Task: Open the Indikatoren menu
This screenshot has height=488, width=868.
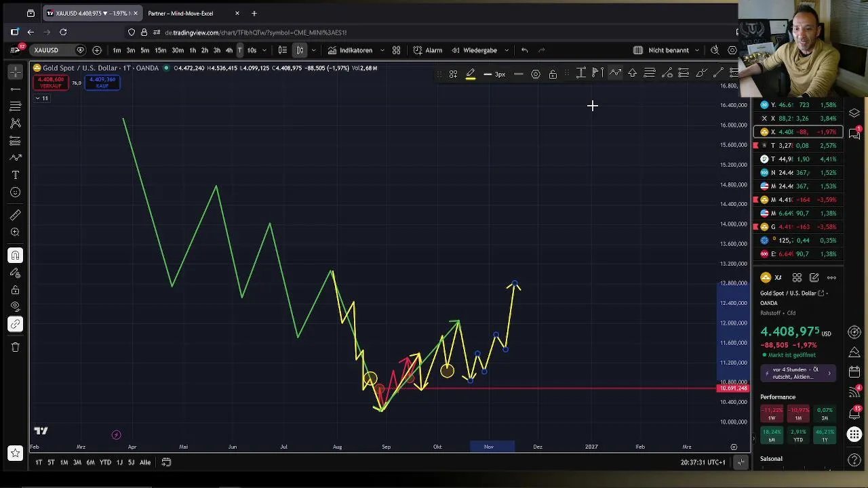Action: pos(350,50)
